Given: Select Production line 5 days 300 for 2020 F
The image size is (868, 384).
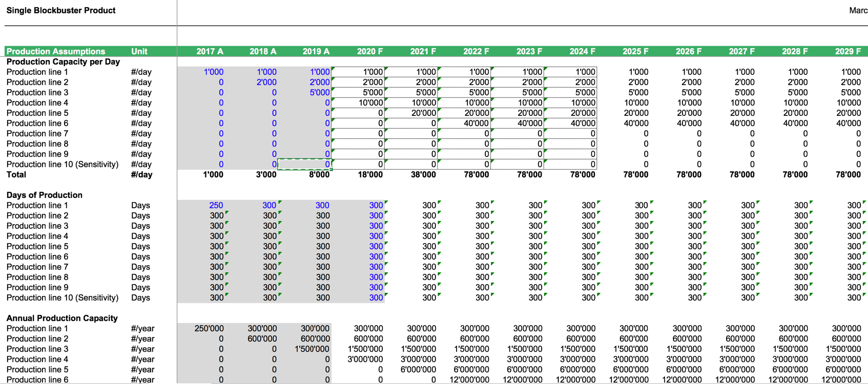Looking at the screenshot, I should coord(376,246).
